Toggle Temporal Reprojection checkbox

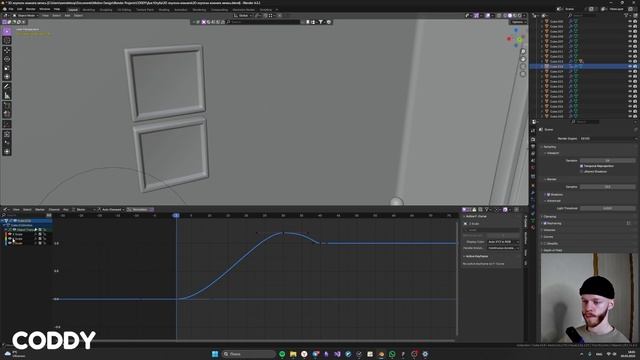[582, 166]
